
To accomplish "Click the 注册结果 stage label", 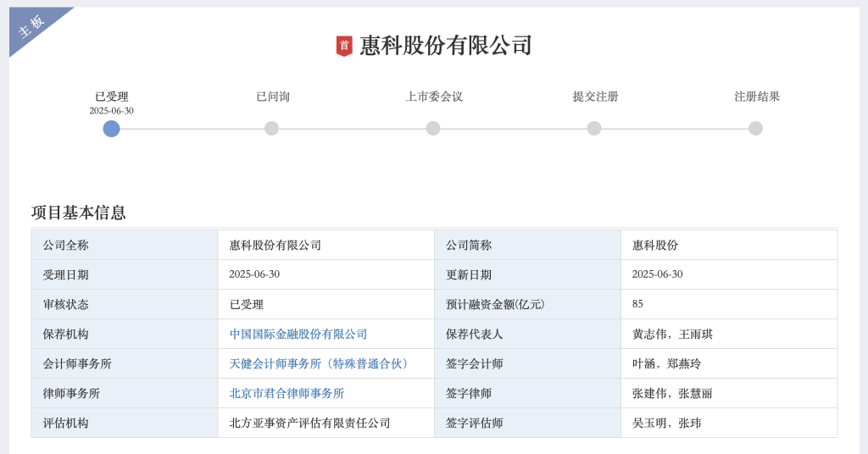I will (757, 97).
